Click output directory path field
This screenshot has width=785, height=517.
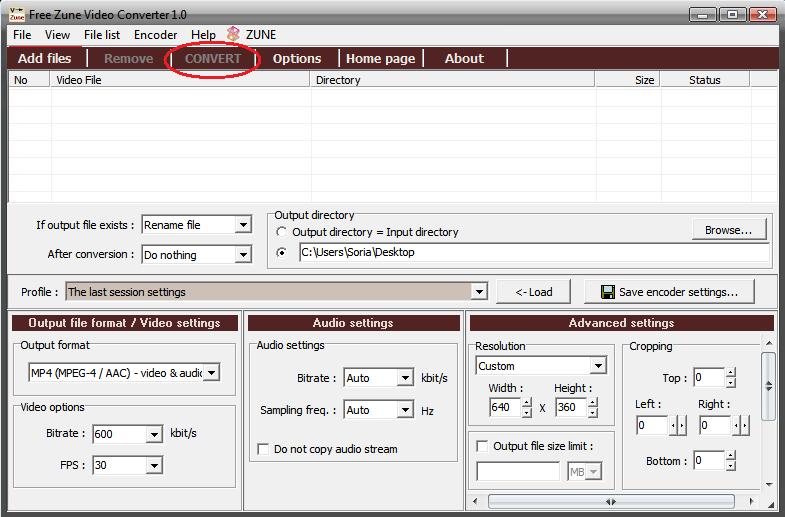534,252
